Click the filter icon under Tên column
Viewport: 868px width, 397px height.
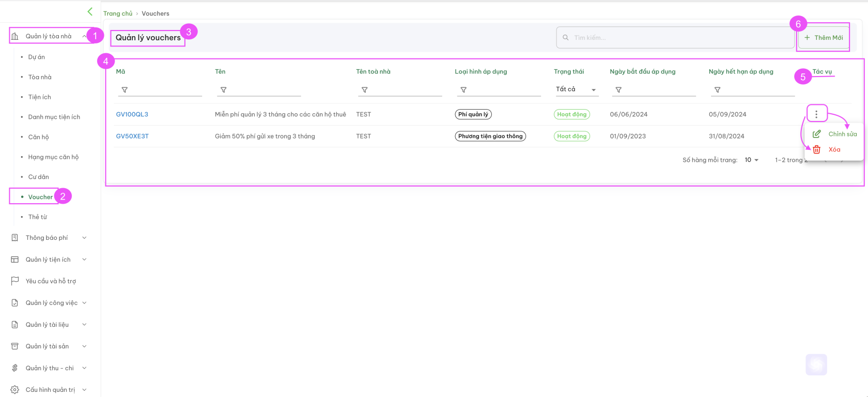click(x=224, y=90)
